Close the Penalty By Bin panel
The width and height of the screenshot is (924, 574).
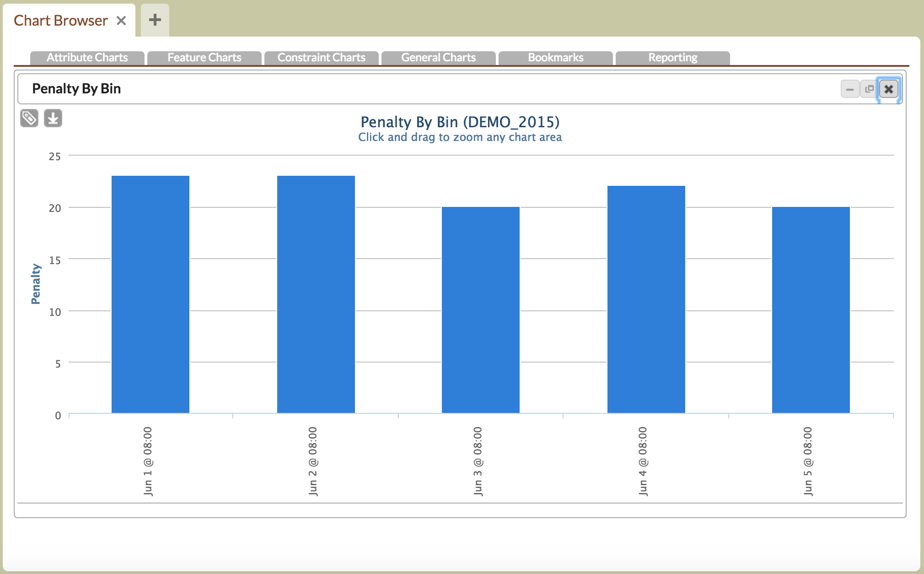point(888,89)
